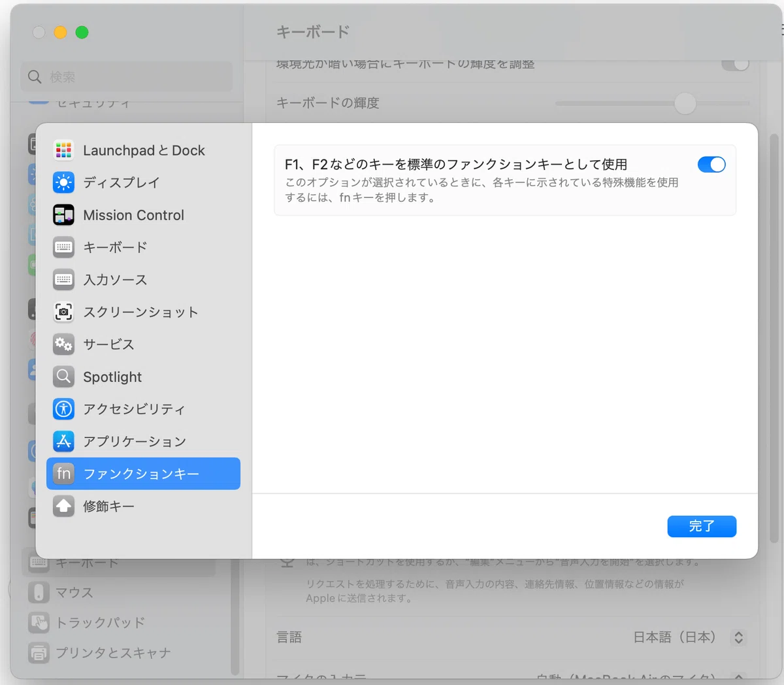
Task: Click the 検索 search field
Action: (127, 77)
